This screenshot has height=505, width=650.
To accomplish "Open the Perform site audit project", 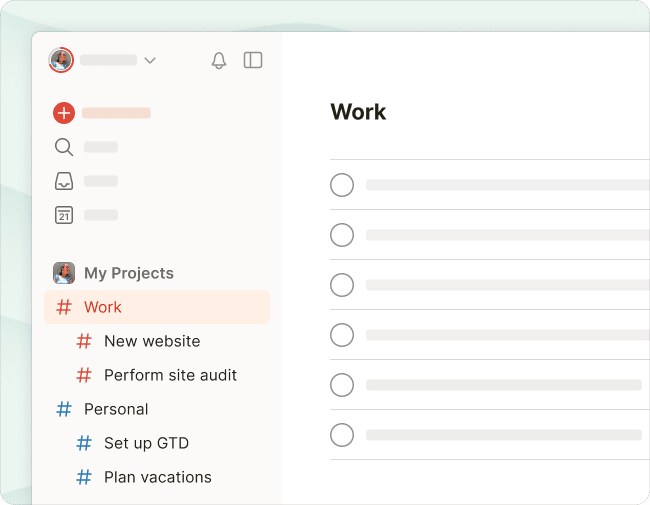I will [170, 375].
